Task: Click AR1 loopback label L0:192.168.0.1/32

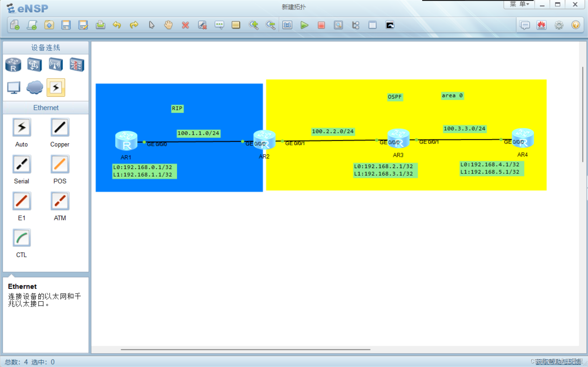Action: 142,167
